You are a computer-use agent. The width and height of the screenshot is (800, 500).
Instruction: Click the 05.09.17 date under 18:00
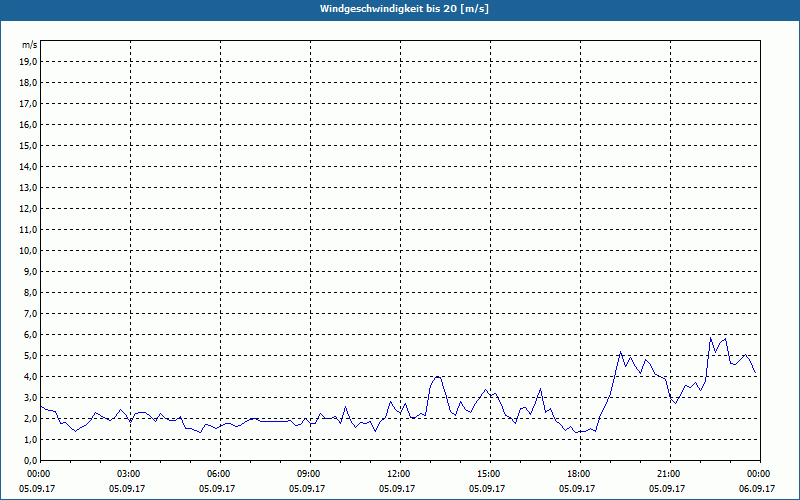(577, 488)
